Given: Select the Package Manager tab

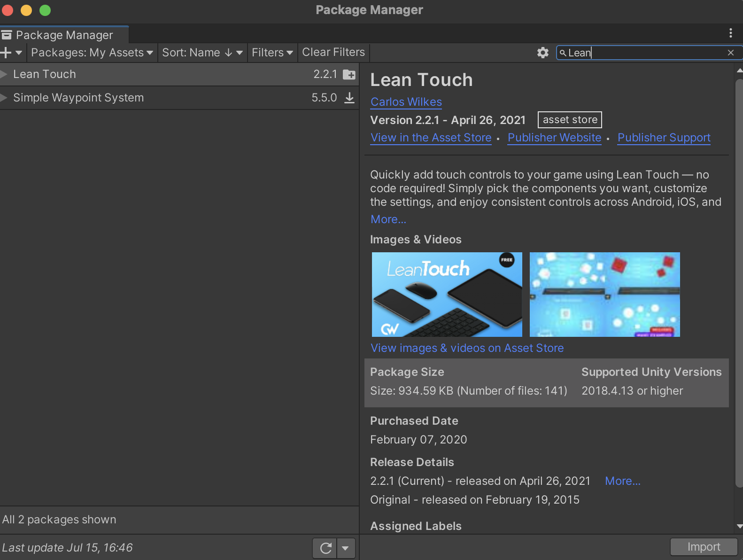Looking at the screenshot, I should [64, 35].
